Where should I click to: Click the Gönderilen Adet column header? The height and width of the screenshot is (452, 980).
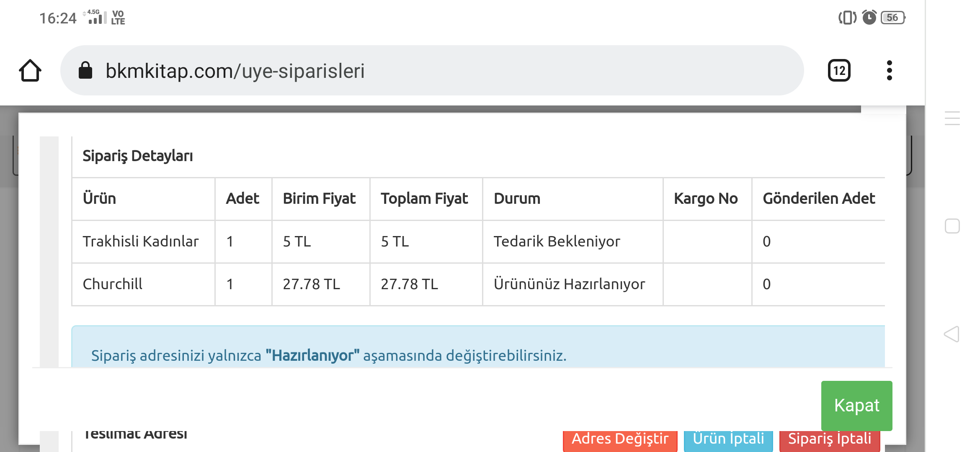[819, 199]
